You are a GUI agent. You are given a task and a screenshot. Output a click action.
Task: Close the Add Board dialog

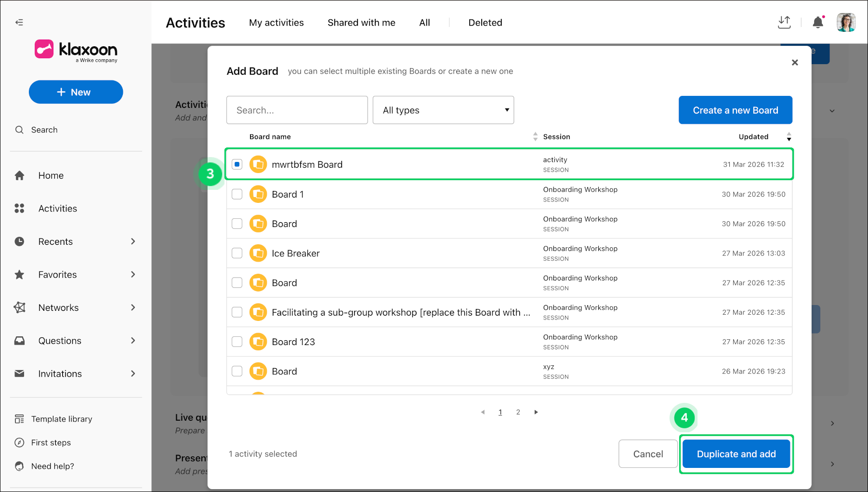(795, 63)
